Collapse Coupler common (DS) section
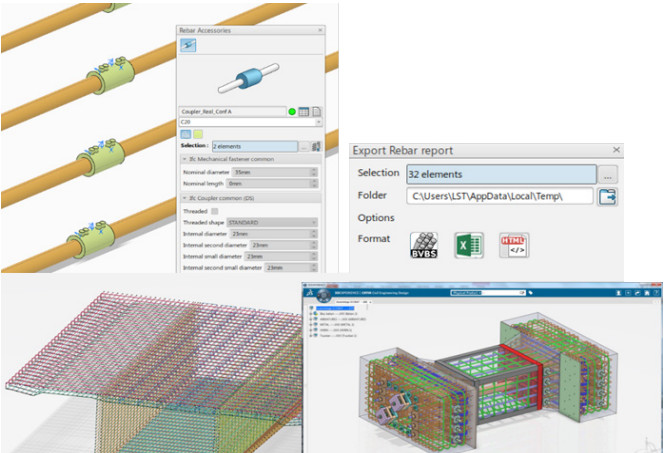The width and height of the screenshot is (664, 453). (x=184, y=198)
